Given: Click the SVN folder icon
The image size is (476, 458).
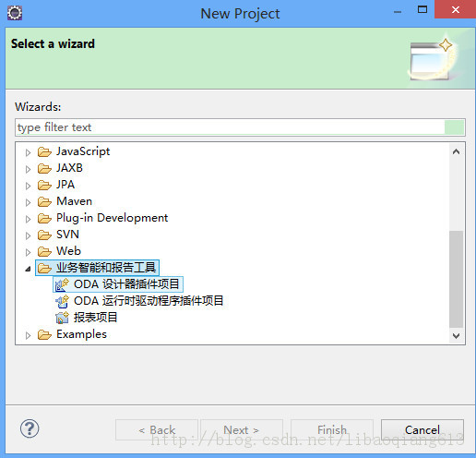Looking at the screenshot, I should point(44,235).
